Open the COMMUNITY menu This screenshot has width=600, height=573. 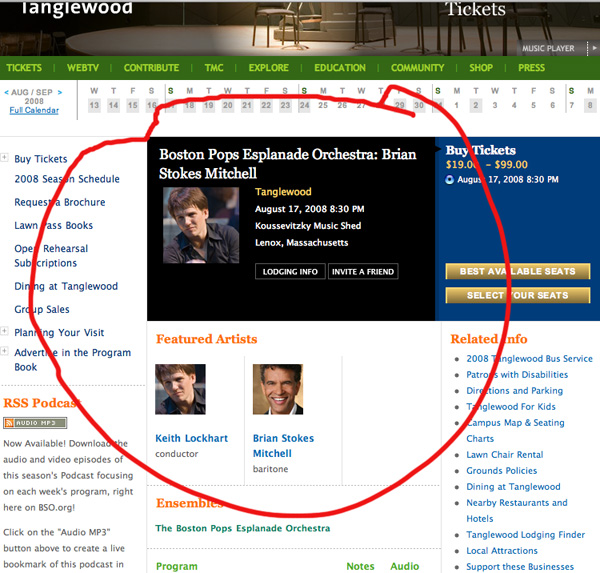[417, 68]
